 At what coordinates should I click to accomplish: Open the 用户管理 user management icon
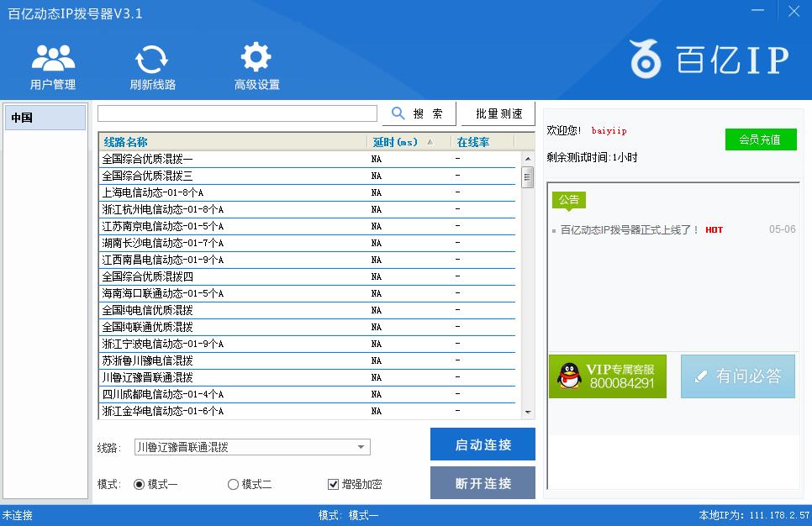pos(53,66)
